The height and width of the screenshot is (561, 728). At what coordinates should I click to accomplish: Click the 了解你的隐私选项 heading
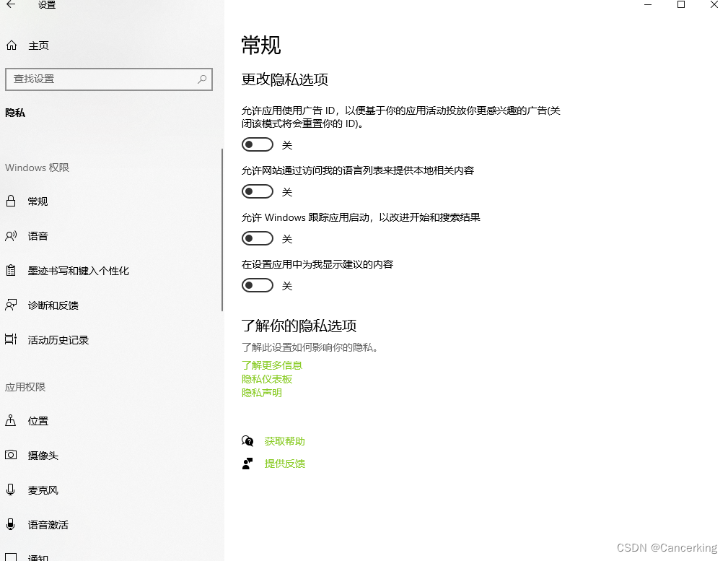point(299,326)
